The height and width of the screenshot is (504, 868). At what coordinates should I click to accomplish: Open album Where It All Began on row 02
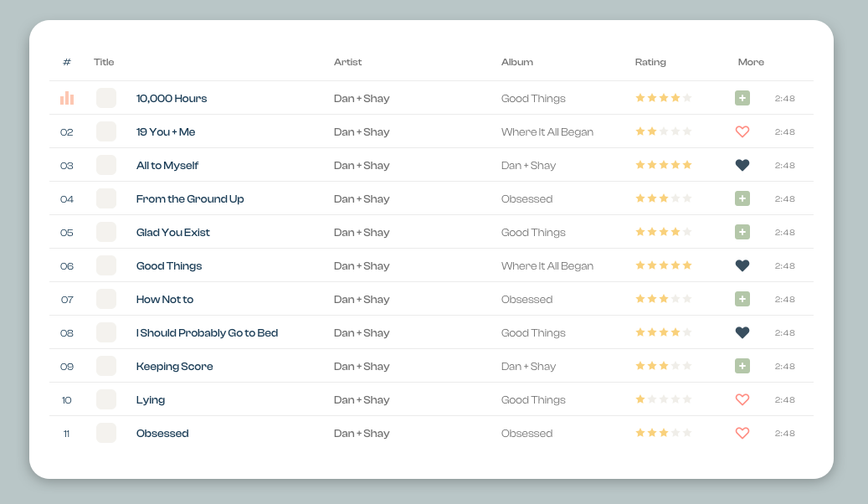(547, 131)
